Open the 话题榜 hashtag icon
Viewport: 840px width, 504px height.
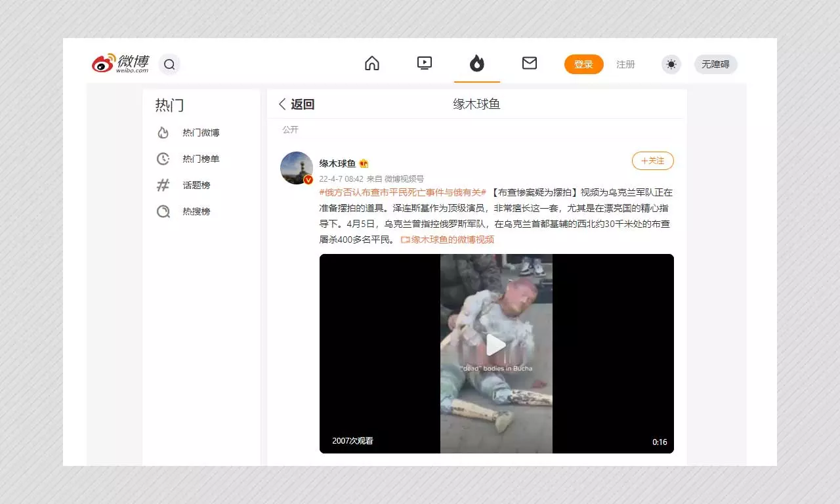pyautogui.click(x=163, y=185)
